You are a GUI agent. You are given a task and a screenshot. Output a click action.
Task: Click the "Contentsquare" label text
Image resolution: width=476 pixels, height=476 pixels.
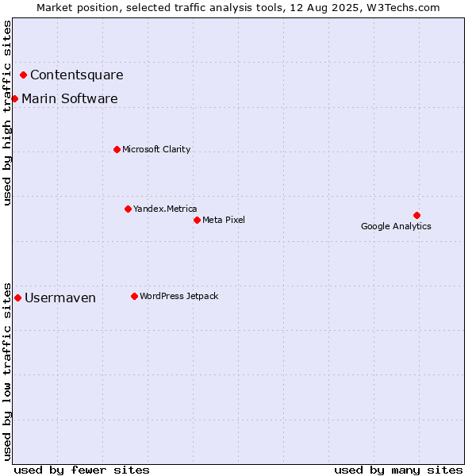[x=77, y=75]
